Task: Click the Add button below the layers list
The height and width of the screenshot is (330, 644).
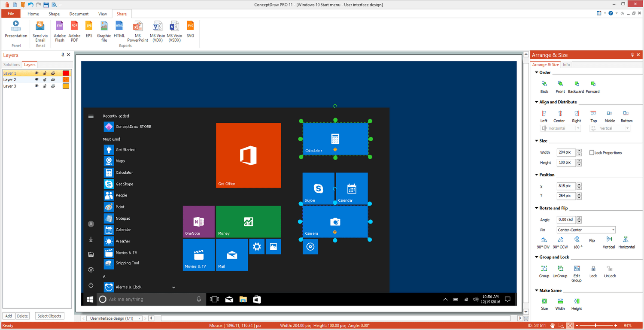Action: [8, 316]
